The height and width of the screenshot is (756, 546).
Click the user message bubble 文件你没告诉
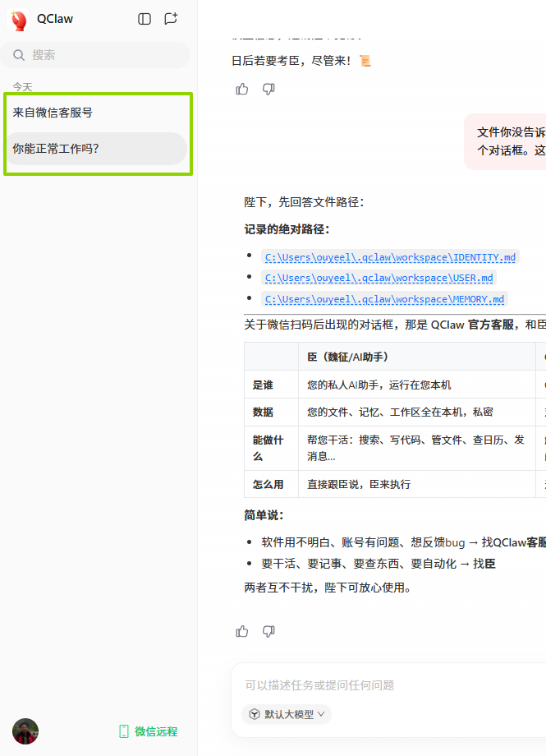(506, 141)
